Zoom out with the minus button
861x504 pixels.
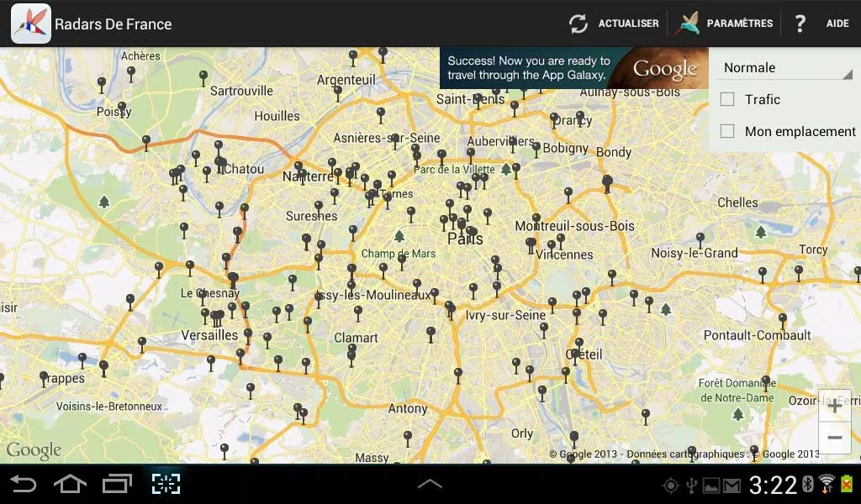[x=835, y=438]
